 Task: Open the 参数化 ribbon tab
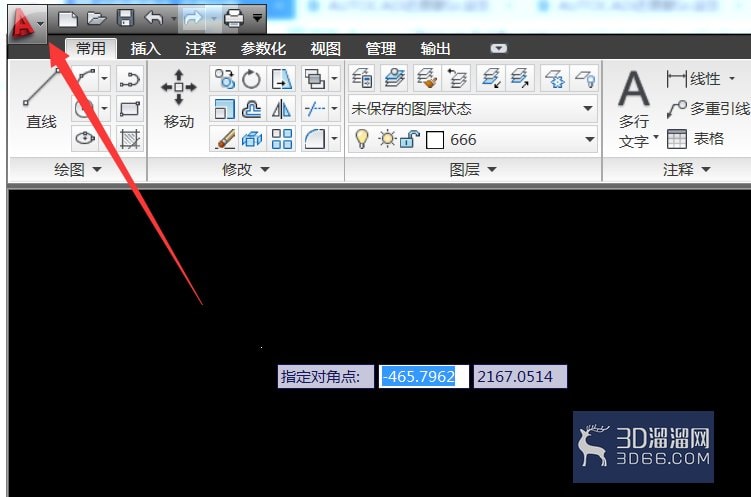click(x=263, y=48)
